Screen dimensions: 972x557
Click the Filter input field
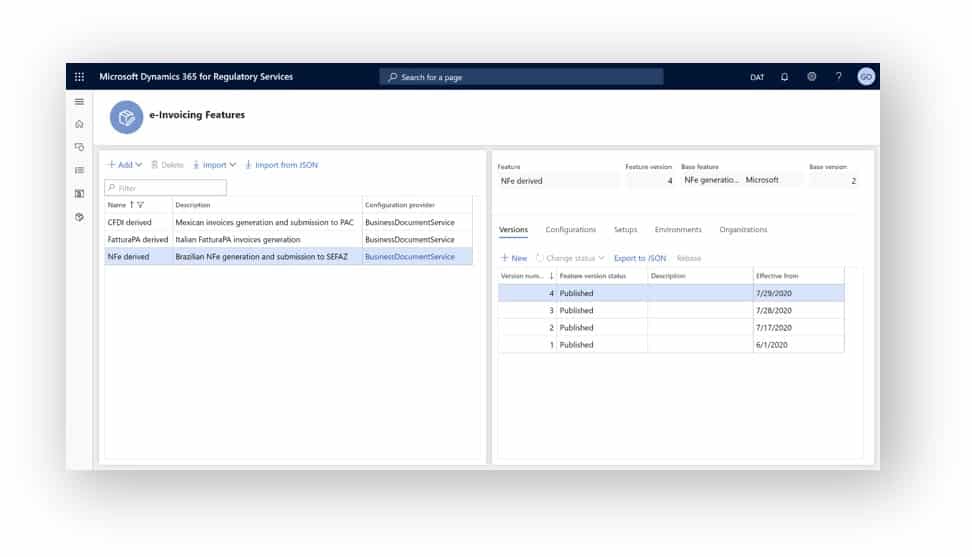click(166, 188)
